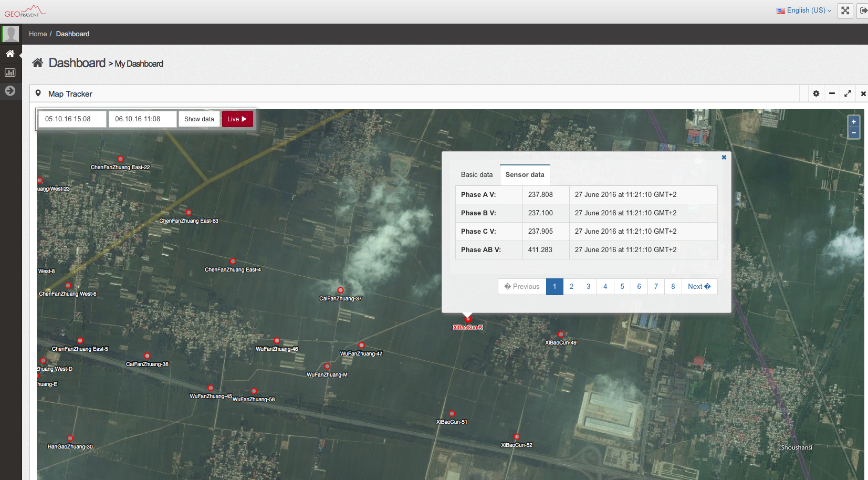Viewport: 868px width, 480px height.
Task: Select the WuFanZhuang-M map marker
Action: (x=327, y=366)
